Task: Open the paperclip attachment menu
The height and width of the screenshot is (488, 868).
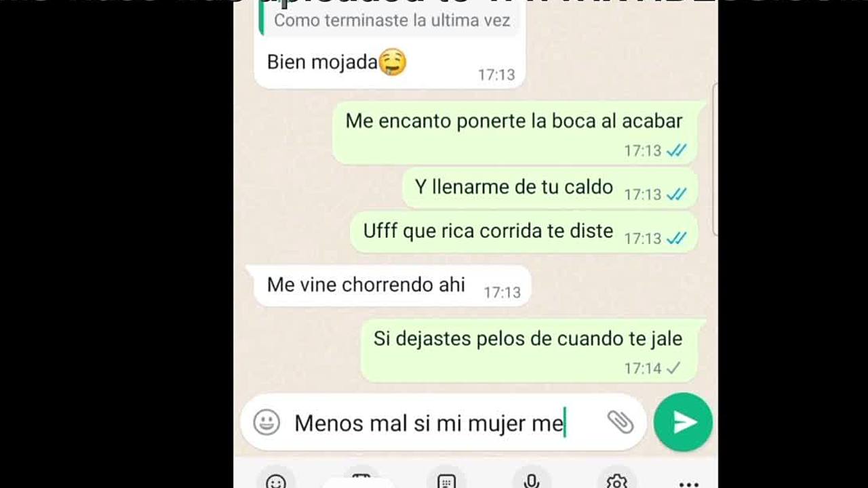Action: pyautogui.click(x=620, y=422)
